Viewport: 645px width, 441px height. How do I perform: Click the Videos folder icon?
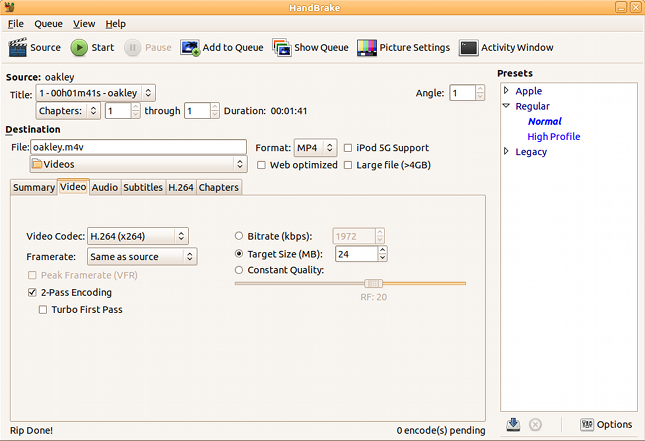(x=37, y=164)
